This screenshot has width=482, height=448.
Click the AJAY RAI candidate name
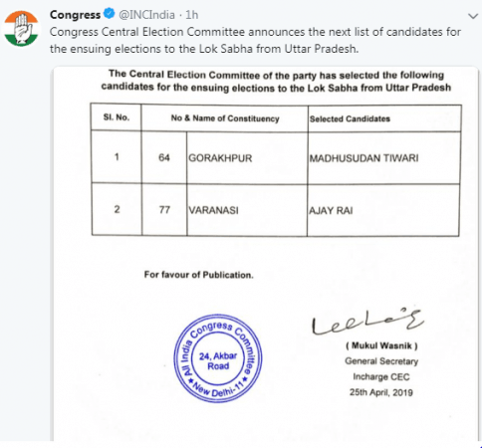(331, 210)
